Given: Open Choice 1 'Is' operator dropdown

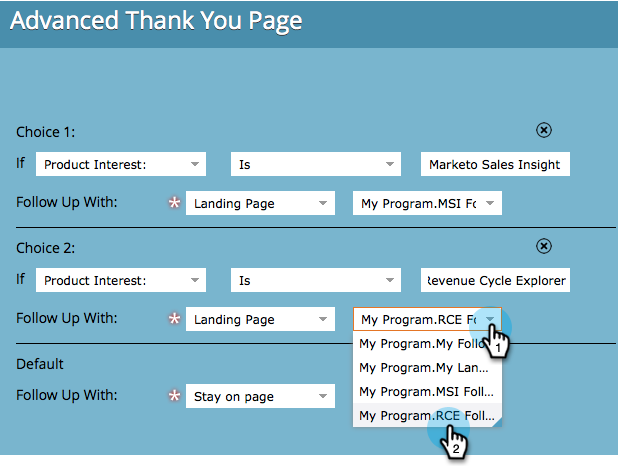Looking at the screenshot, I should [316, 164].
